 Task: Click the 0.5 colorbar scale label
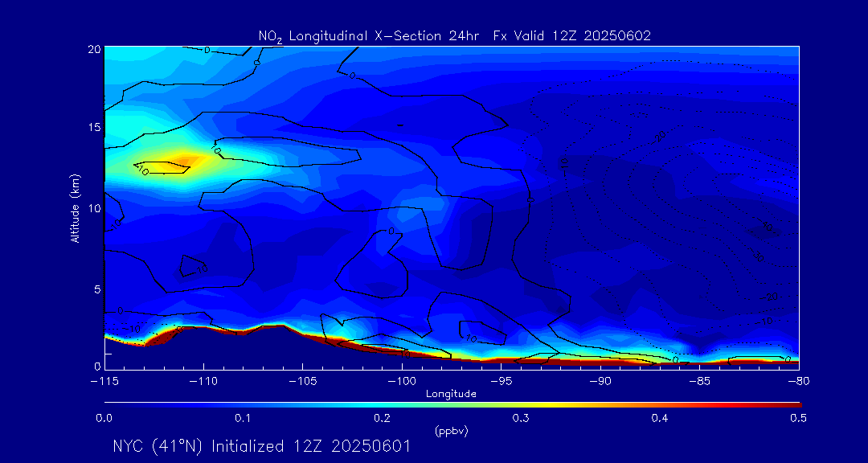(x=798, y=418)
